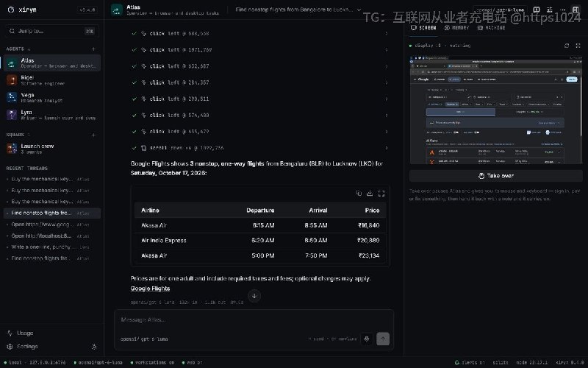Image resolution: width=588 pixels, height=368 pixels.
Task: Select the Lyra writer agent
Action: pyautogui.click(x=51, y=115)
